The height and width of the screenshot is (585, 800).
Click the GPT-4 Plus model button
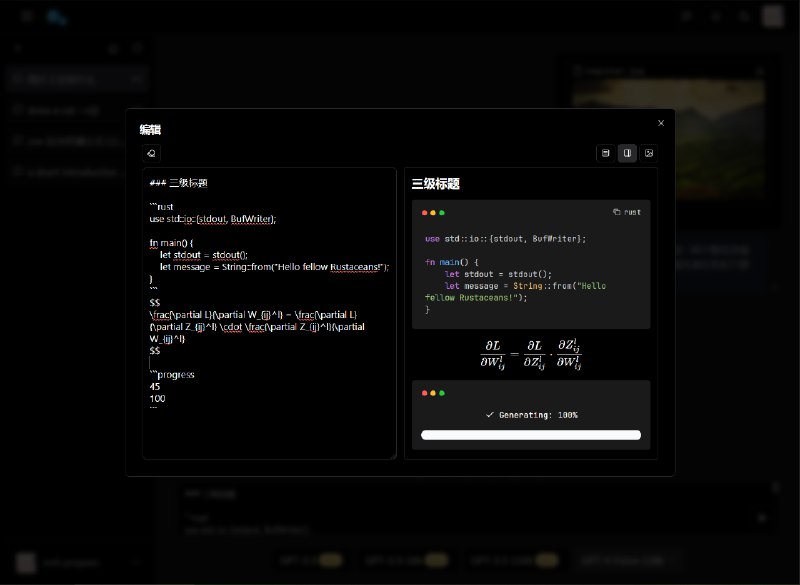click(627, 560)
